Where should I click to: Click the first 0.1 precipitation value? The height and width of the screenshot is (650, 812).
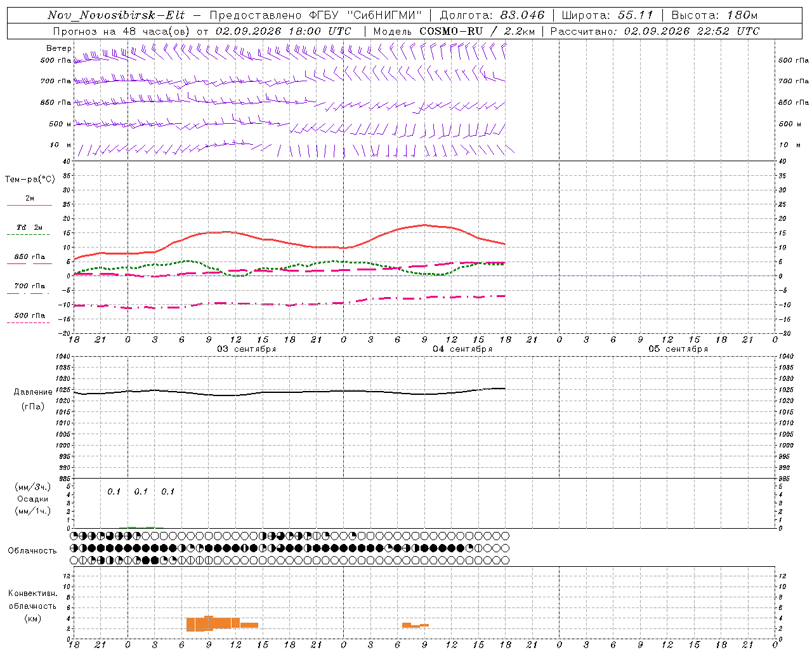(114, 491)
